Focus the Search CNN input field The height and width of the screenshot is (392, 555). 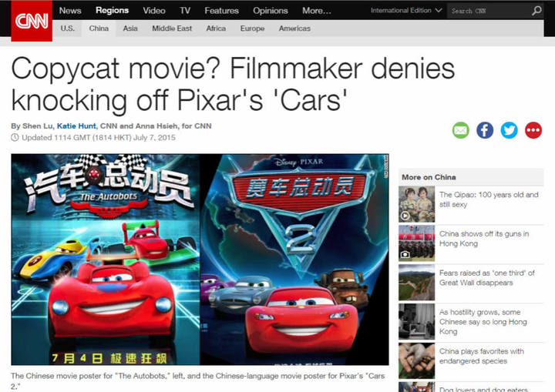[x=489, y=11]
